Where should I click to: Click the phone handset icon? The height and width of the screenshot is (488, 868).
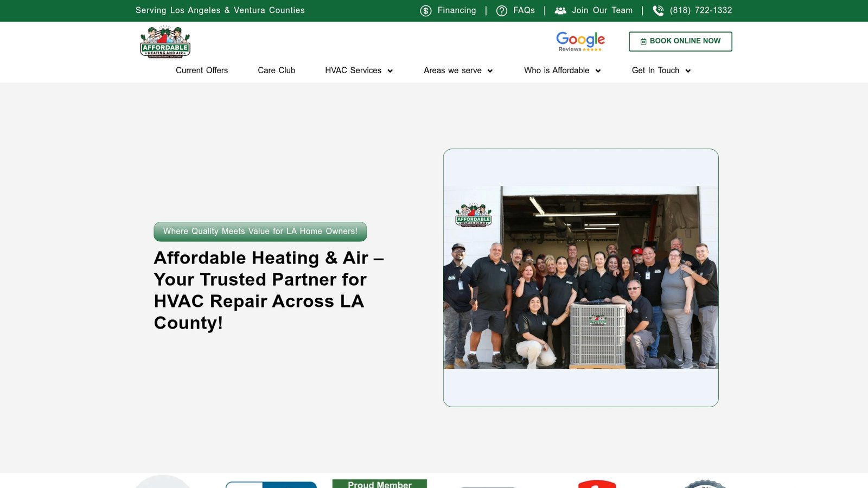coord(658,11)
